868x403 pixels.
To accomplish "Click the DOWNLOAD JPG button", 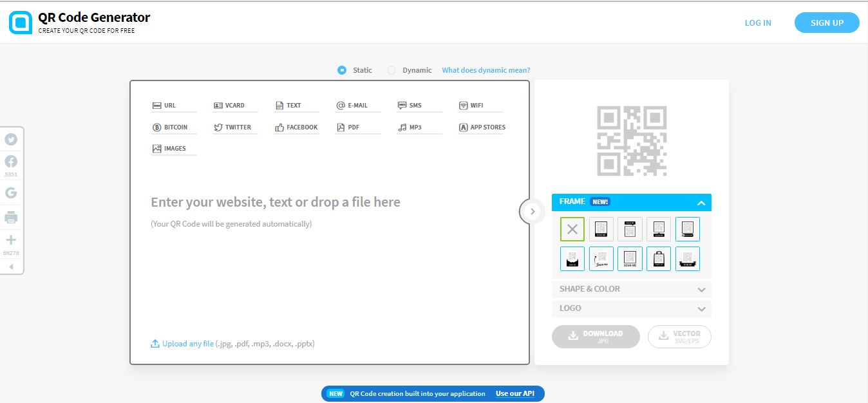I will tap(596, 337).
